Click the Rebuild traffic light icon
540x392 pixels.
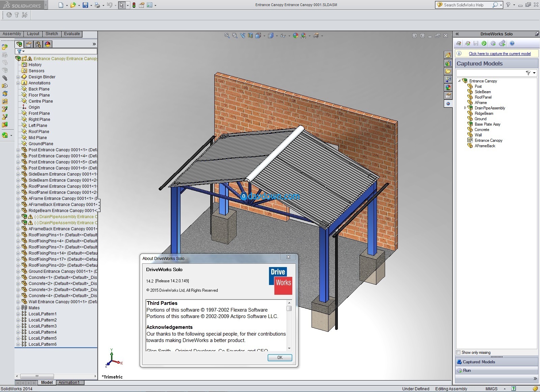134,5
